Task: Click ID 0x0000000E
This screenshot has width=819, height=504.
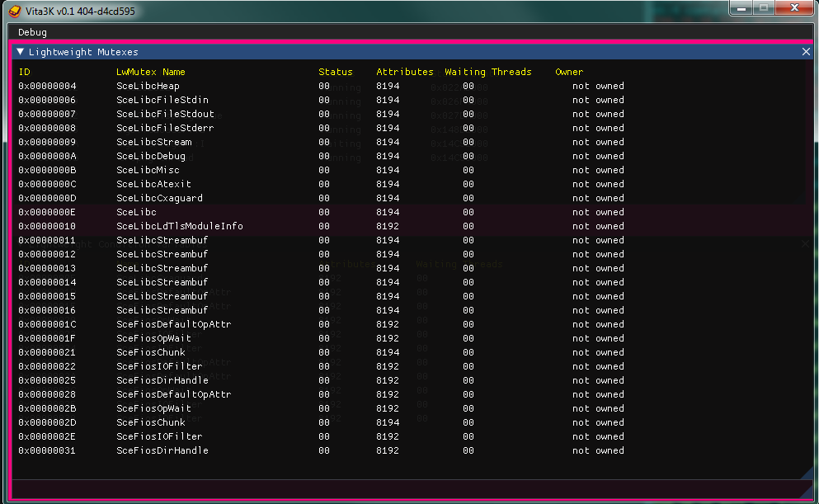Action: coord(47,213)
